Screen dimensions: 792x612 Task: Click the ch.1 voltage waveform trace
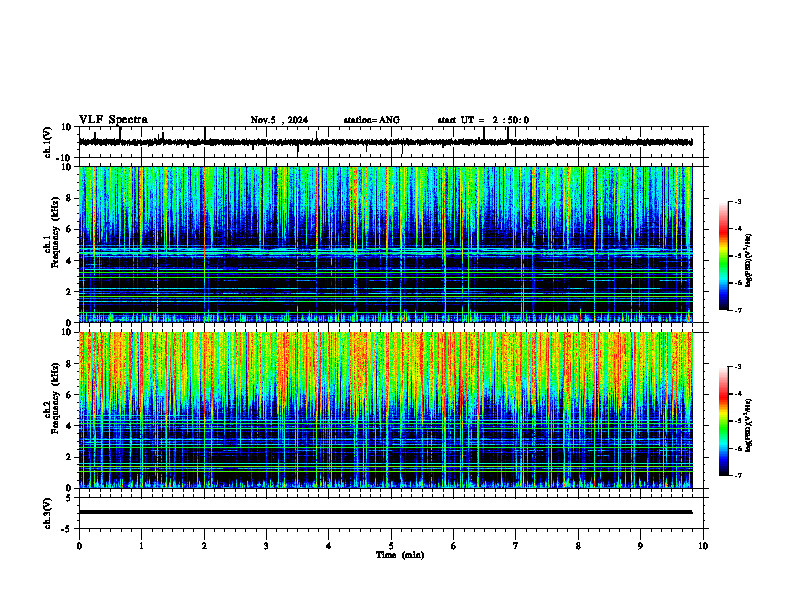385,142
